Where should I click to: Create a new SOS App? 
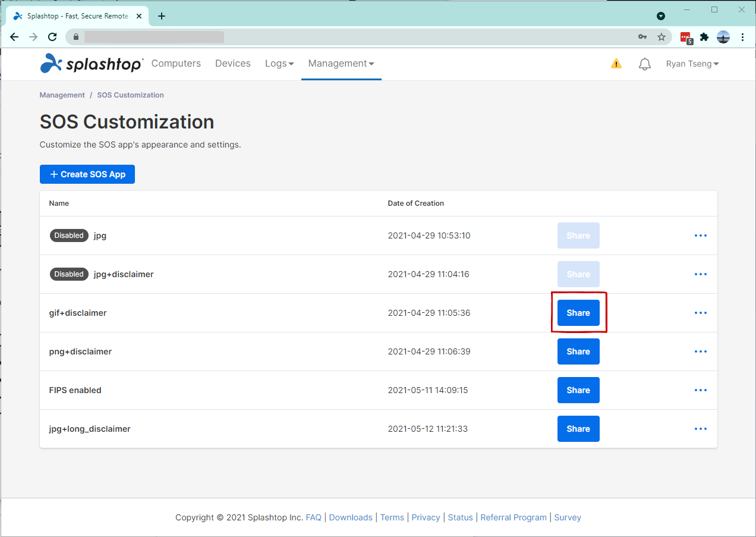pos(87,174)
